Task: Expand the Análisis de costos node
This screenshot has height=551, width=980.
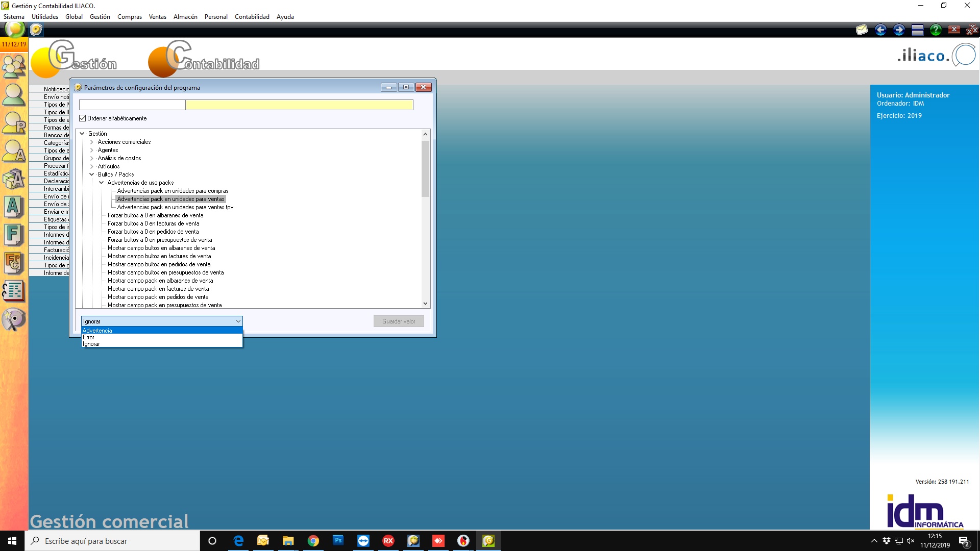Action: click(92, 158)
